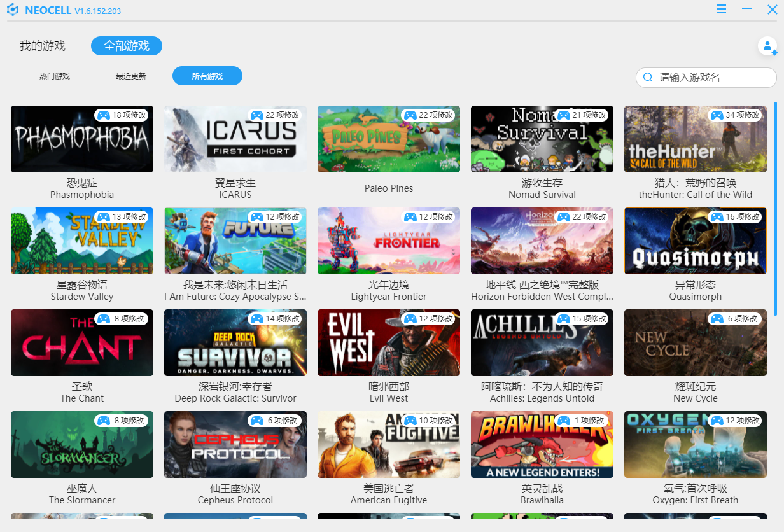Open the American Fugitive cover image

point(389,444)
